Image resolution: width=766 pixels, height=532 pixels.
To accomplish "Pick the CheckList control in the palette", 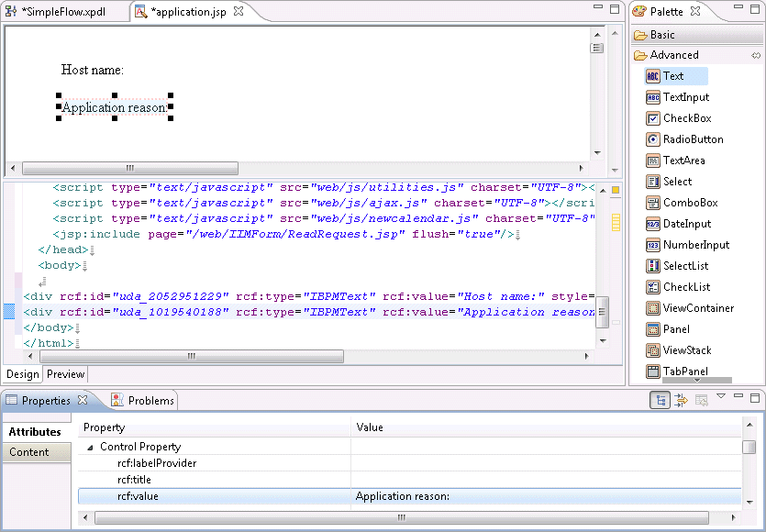I will 686,287.
